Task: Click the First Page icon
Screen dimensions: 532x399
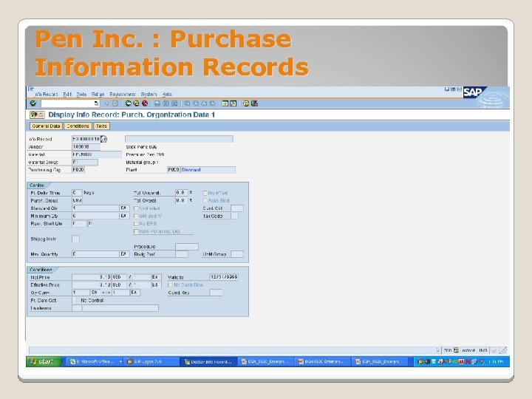Action: point(187,103)
